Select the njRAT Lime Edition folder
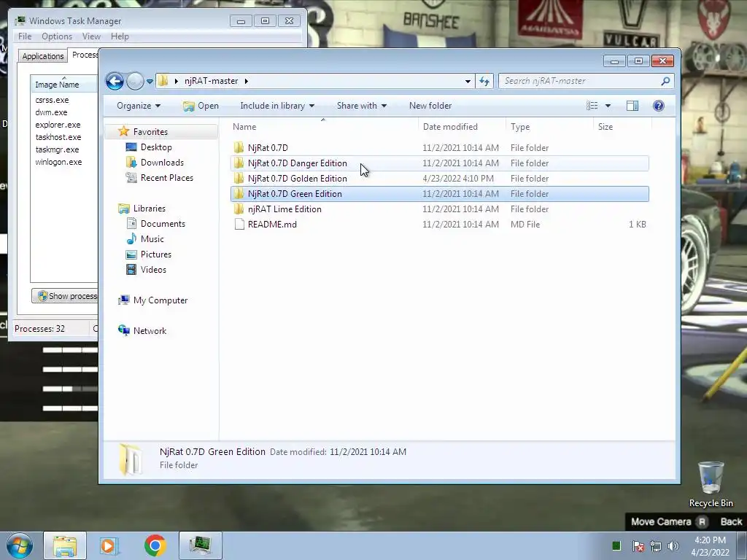Viewport: 747px width, 560px height. pyautogui.click(x=439, y=209)
